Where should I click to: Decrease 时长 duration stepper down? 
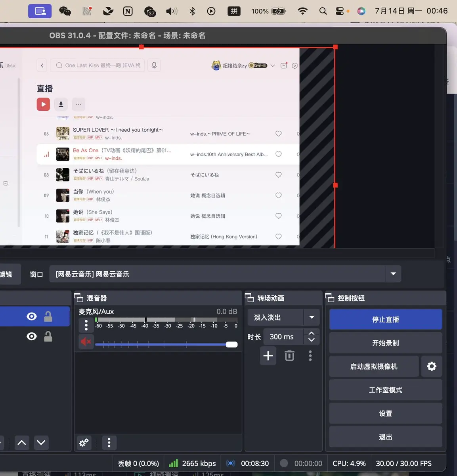[312, 340]
